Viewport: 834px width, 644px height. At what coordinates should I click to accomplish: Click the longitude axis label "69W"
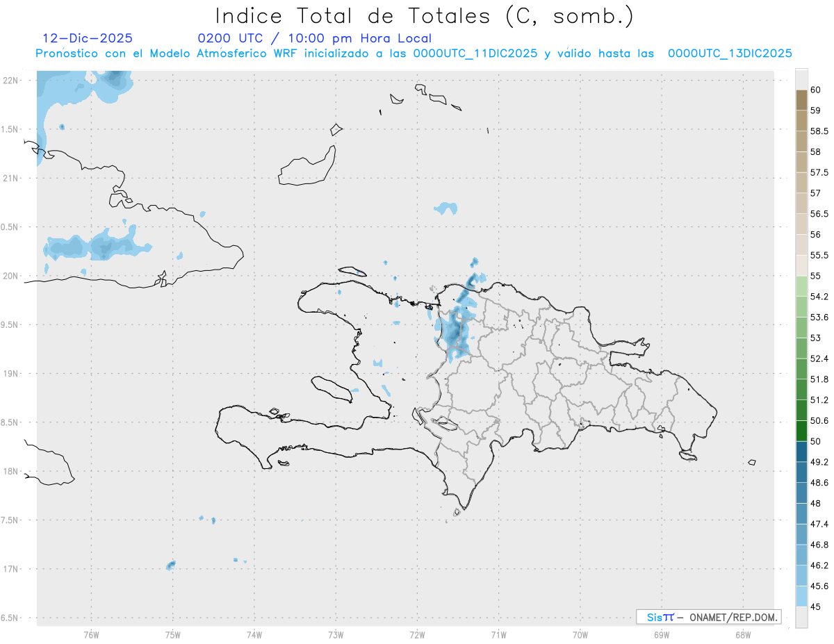tap(662, 635)
